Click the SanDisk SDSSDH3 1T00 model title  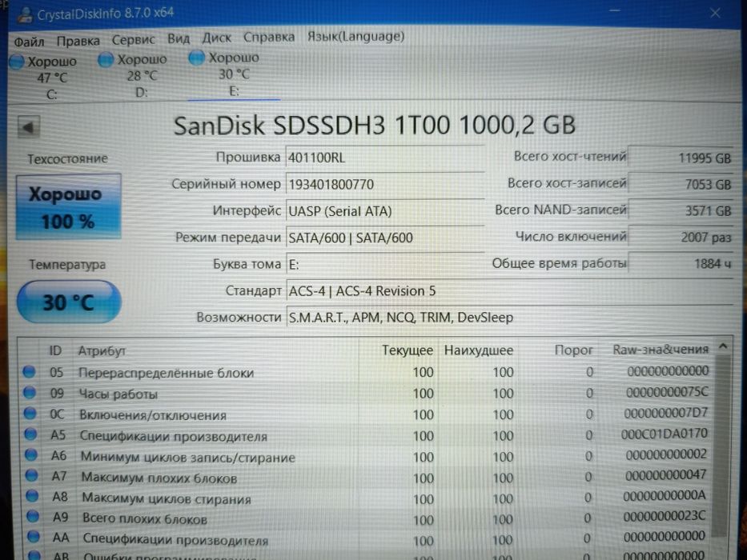click(x=375, y=126)
